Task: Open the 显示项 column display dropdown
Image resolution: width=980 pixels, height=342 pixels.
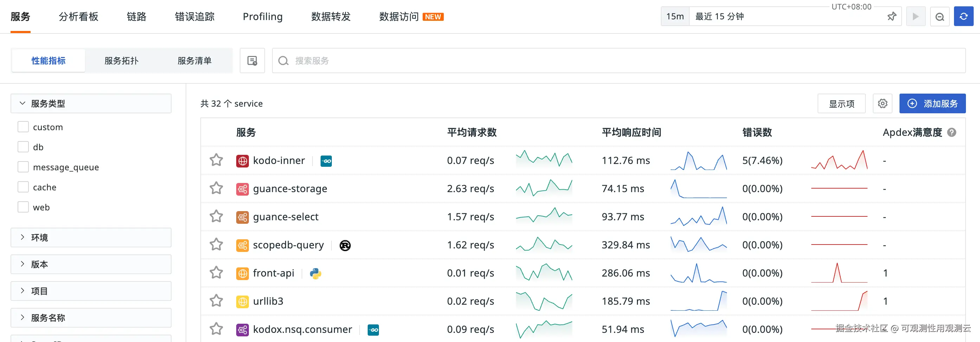Action: (842, 103)
